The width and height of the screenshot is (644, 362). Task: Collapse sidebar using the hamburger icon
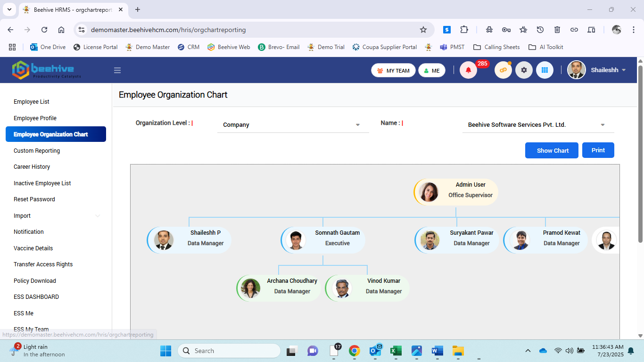(117, 70)
